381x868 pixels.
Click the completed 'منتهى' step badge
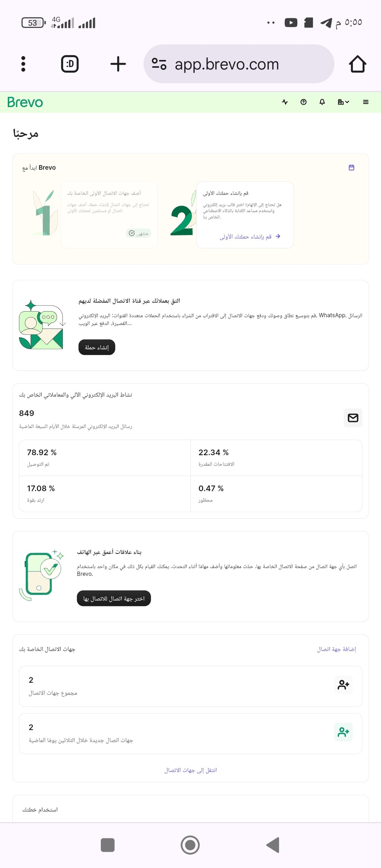[x=138, y=233]
